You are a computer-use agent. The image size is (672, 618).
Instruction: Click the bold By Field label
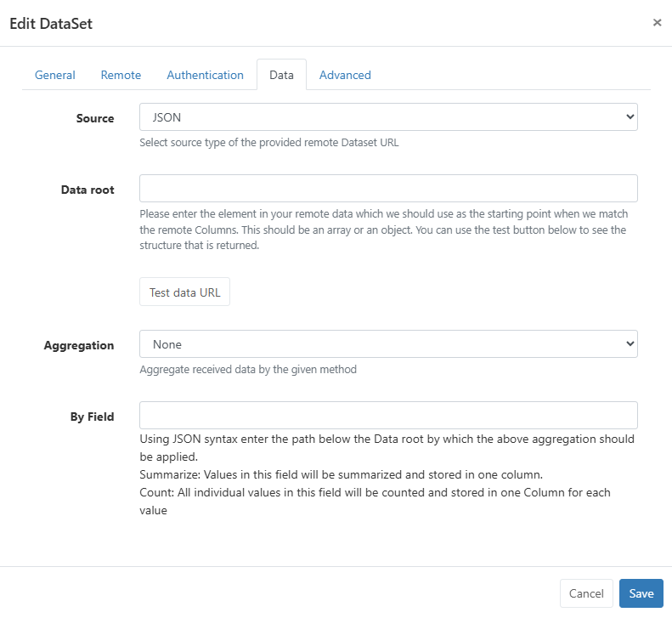92,417
